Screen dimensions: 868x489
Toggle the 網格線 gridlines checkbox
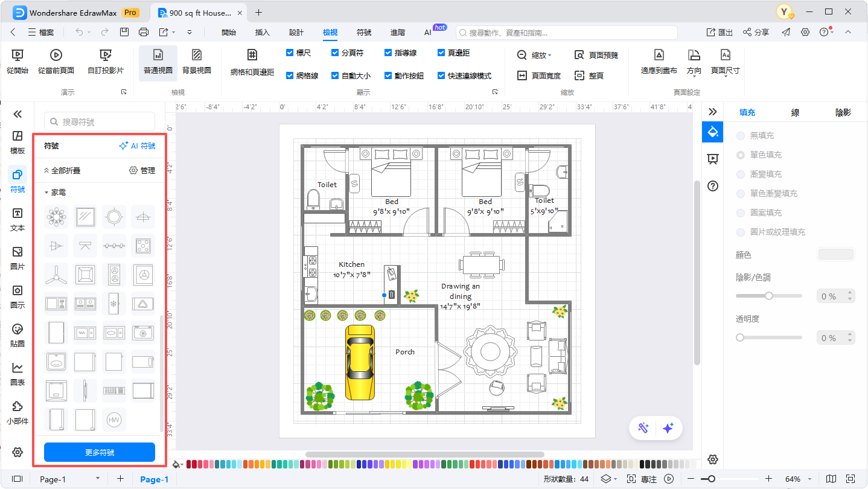290,75
